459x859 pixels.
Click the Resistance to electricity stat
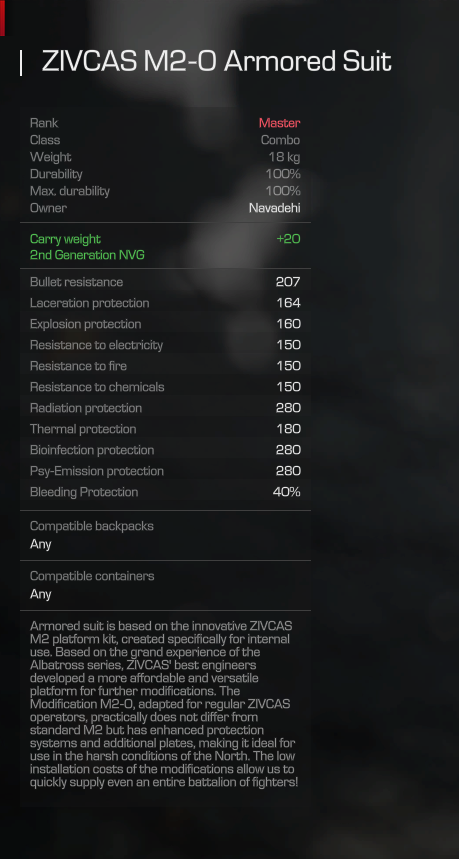tap(165, 345)
